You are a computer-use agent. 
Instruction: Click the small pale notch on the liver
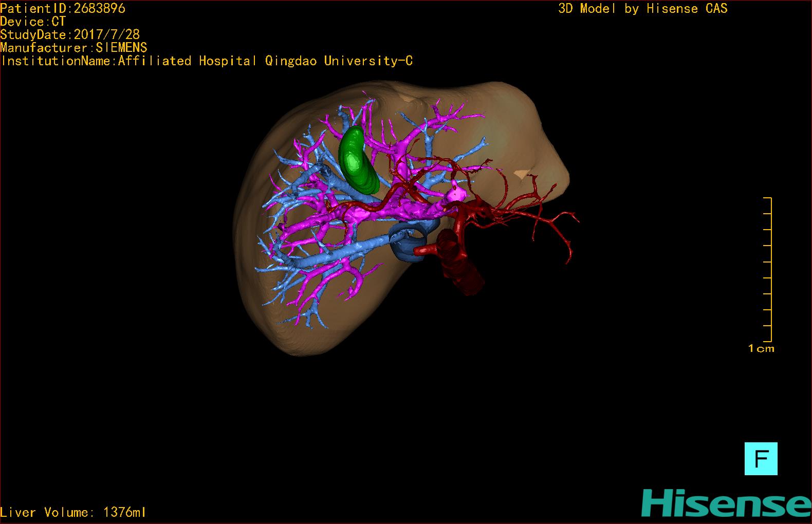tap(522, 175)
